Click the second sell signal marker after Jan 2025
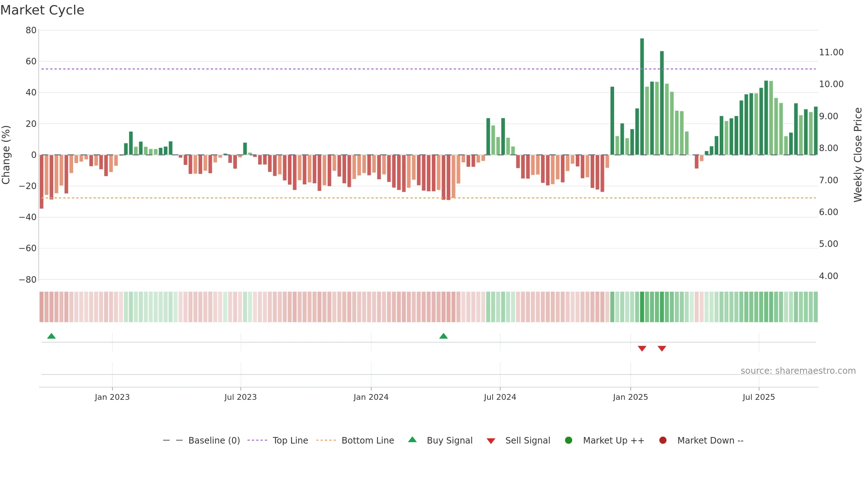Image resolution: width=868 pixels, height=488 pixels. coord(662,348)
